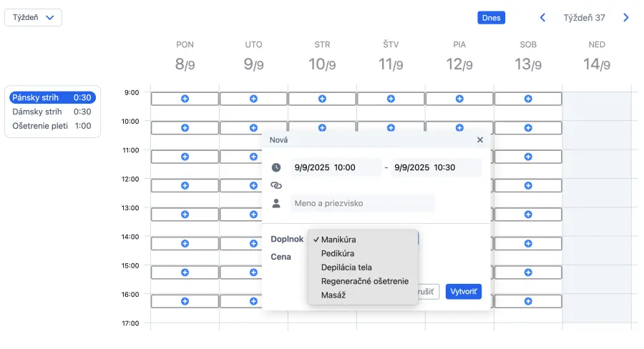This screenshot has height=349, width=644.
Task: Select Pedikúra from the Doplnok list
Action: pyautogui.click(x=338, y=253)
